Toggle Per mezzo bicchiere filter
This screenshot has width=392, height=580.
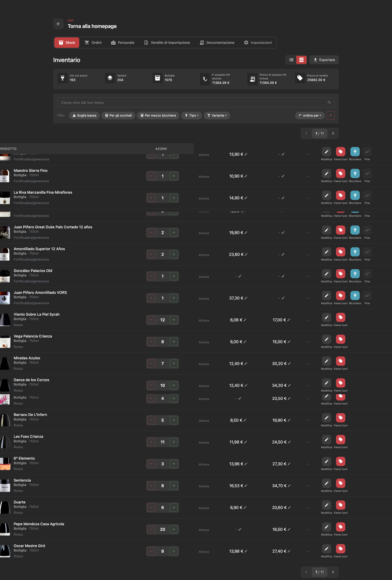[158, 115]
